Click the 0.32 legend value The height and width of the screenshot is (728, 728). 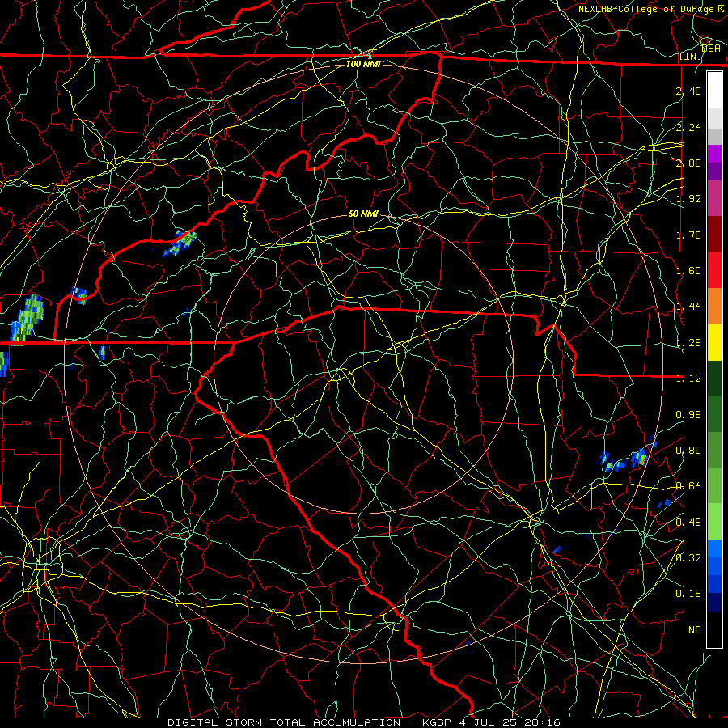[688, 558]
